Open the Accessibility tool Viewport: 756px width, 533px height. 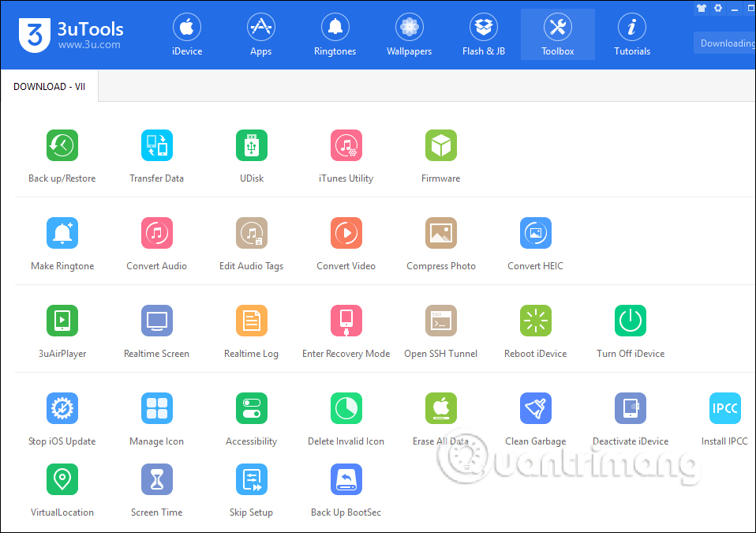coord(252,408)
